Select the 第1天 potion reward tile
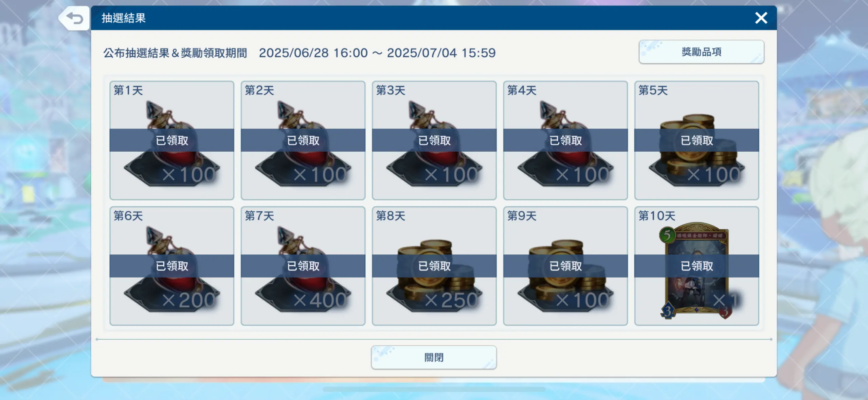 click(x=172, y=140)
